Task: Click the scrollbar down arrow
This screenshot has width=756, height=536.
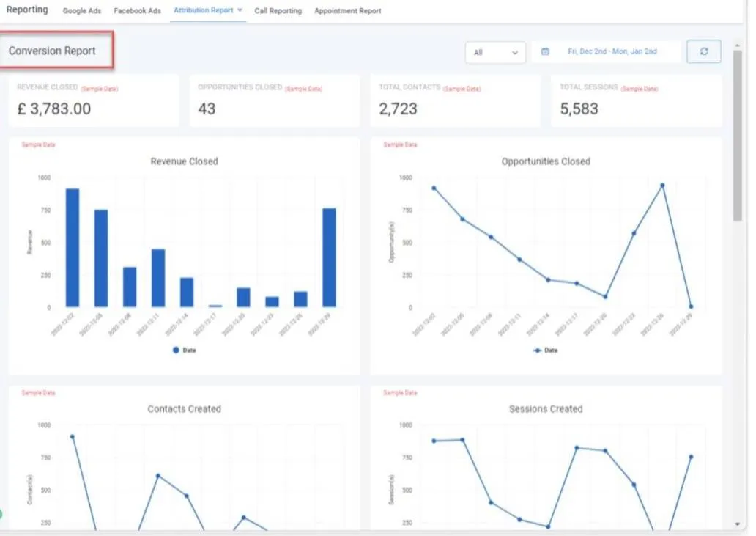Action: click(737, 524)
